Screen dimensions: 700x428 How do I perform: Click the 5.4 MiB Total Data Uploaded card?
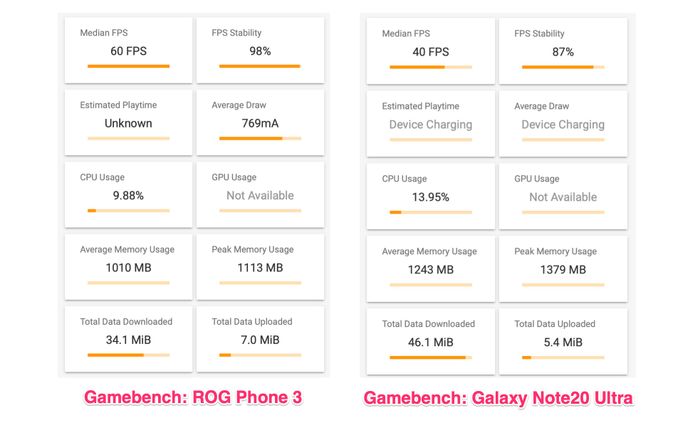pyautogui.click(x=563, y=342)
